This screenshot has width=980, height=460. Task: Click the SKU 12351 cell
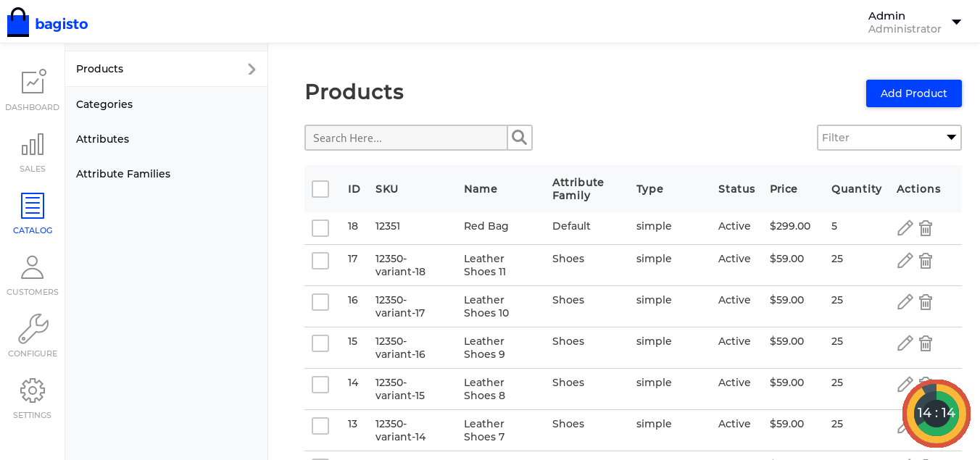pyautogui.click(x=388, y=226)
